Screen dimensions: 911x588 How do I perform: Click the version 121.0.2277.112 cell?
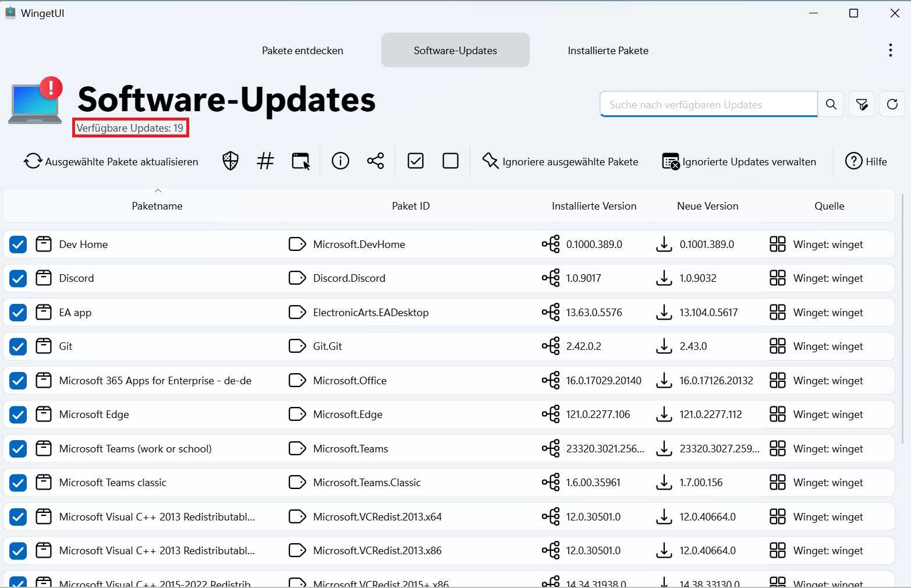[711, 415]
